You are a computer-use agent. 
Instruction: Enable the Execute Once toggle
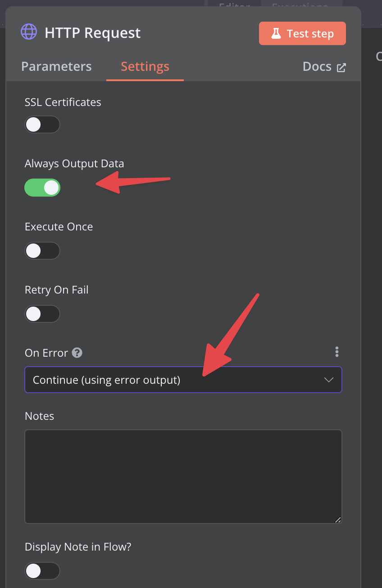(x=42, y=251)
